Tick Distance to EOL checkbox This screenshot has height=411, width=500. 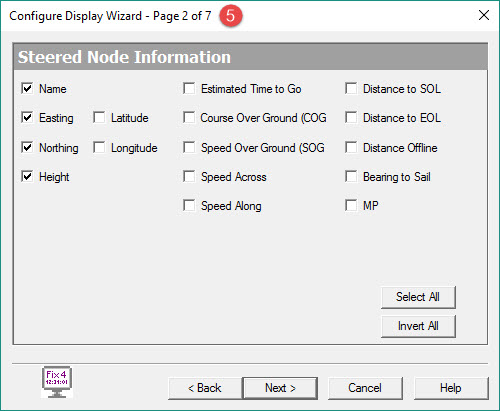351,118
